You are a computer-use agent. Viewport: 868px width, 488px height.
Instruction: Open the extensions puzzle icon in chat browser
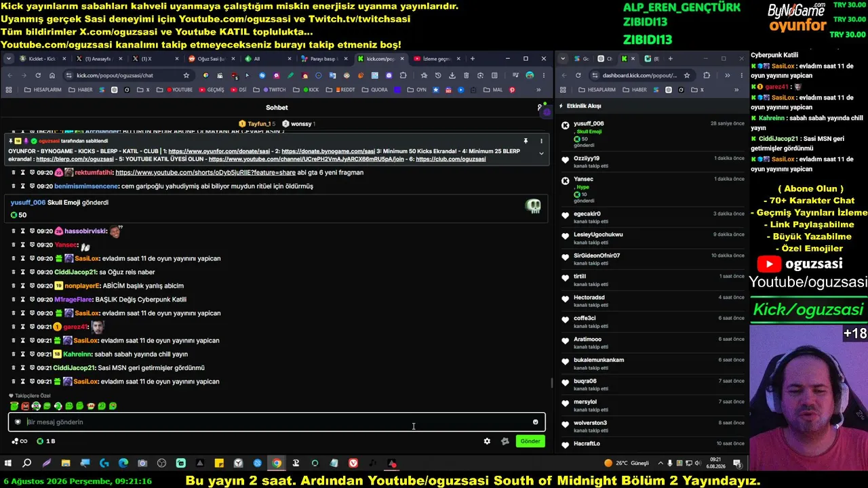[x=403, y=75]
